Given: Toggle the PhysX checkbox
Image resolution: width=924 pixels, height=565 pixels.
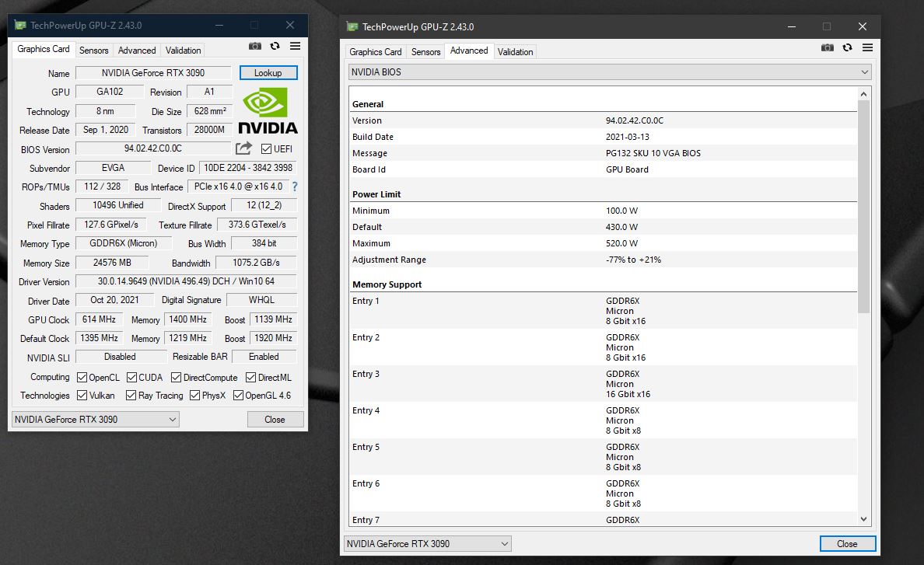Looking at the screenshot, I should [x=195, y=396].
